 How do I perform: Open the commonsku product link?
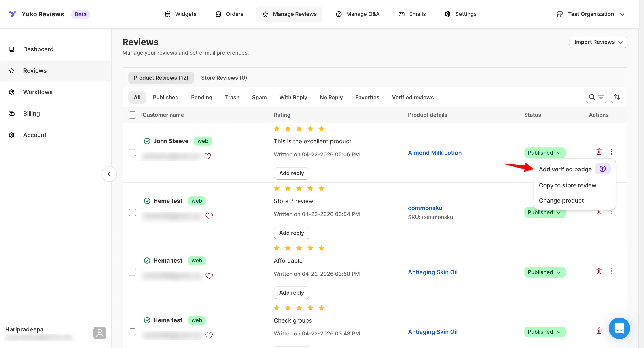[425, 208]
